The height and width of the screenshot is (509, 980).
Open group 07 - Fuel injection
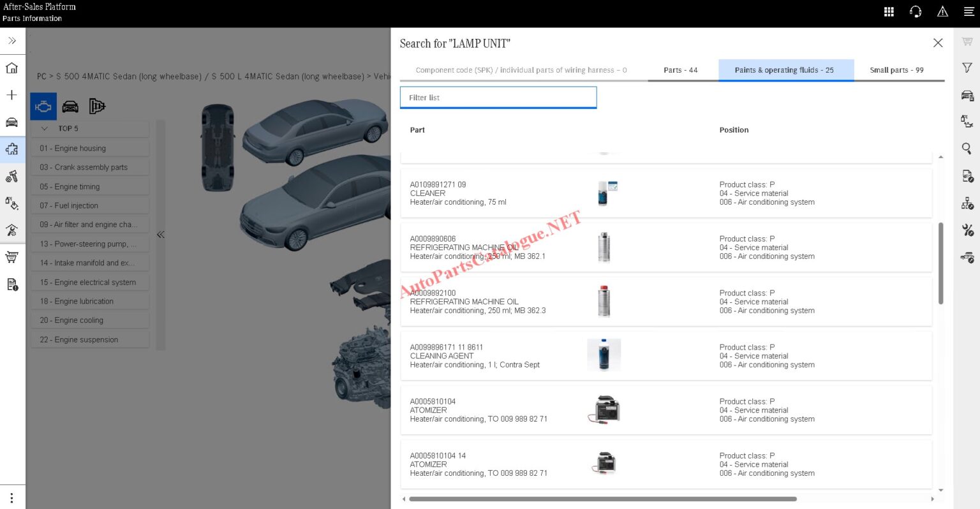coord(90,205)
